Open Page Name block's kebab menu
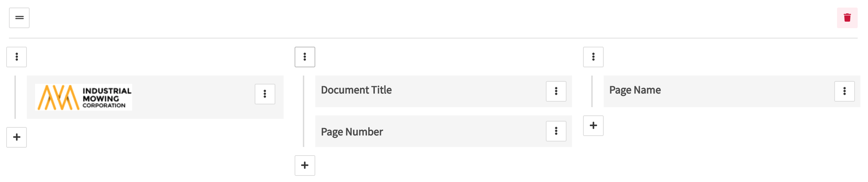Viewport: 868px width, 182px height. [844, 91]
